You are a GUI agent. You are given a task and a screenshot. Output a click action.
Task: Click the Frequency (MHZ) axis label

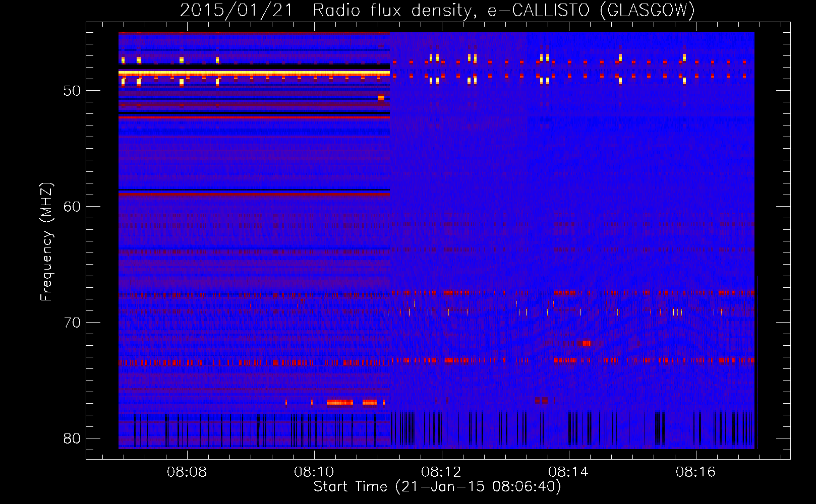pos(46,242)
